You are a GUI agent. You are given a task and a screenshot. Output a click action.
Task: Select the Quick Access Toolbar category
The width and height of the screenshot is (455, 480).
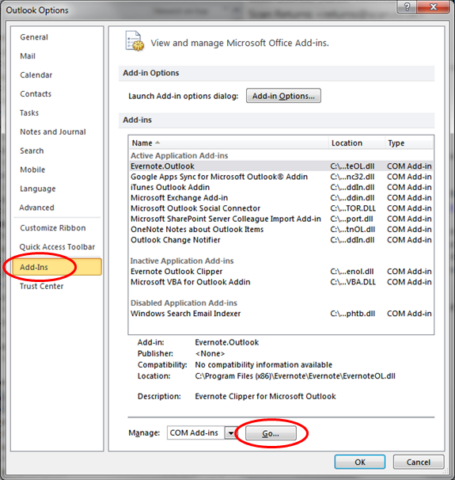pos(57,247)
